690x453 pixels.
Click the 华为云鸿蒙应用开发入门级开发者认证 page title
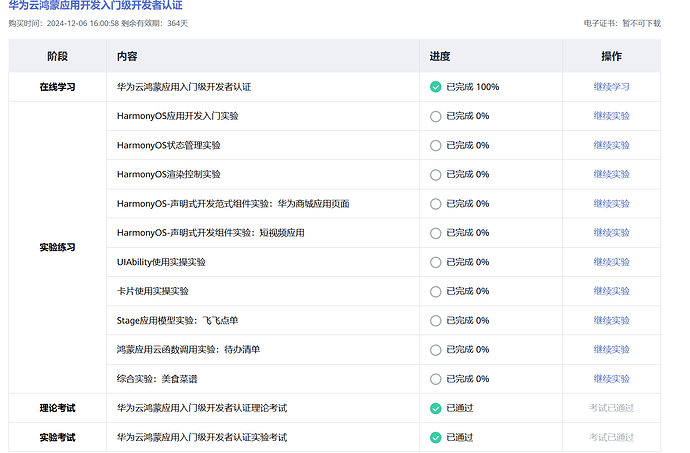(x=95, y=5)
